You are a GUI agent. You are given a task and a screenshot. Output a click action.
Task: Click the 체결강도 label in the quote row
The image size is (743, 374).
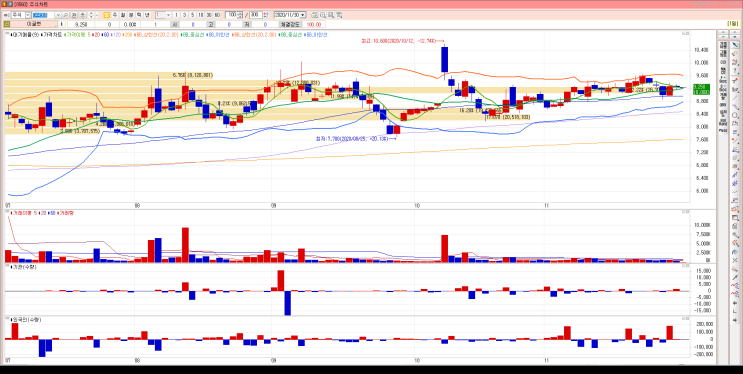pyautogui.click(x=290, y=24)
